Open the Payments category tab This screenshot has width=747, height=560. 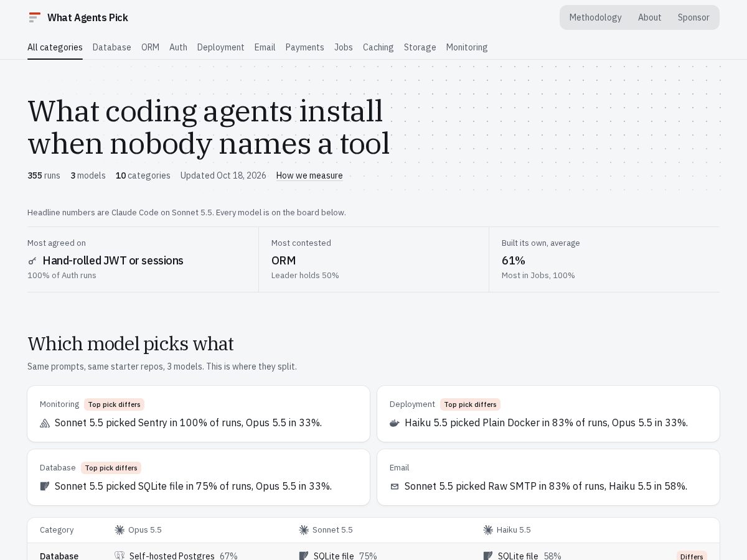pyautogui.click(x=305, y=47)
